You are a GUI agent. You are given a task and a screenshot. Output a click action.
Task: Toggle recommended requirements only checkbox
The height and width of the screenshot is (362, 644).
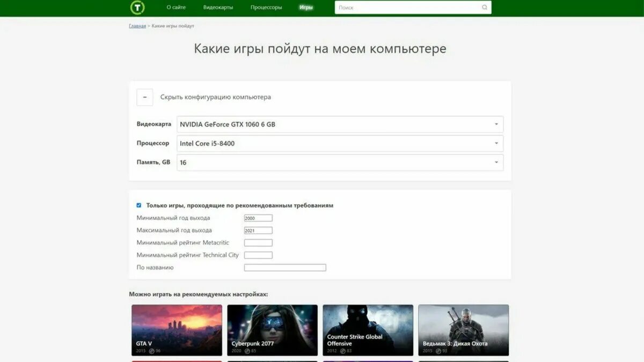(x=139, y=205)
